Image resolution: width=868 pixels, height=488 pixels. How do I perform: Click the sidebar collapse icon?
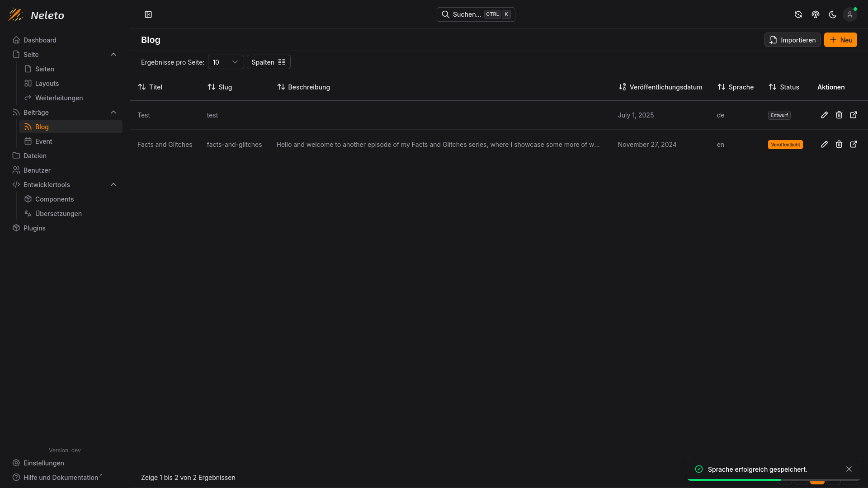click(x=148, y=14)
